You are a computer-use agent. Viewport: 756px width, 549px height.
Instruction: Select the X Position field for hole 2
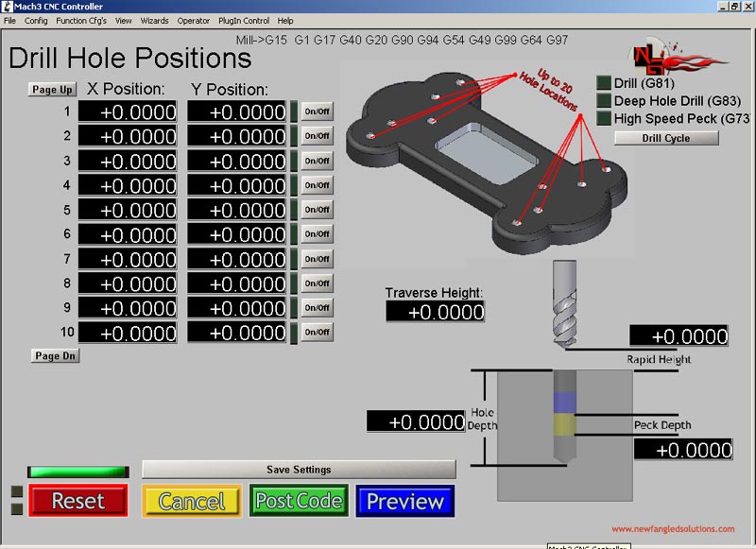(128, 136)
